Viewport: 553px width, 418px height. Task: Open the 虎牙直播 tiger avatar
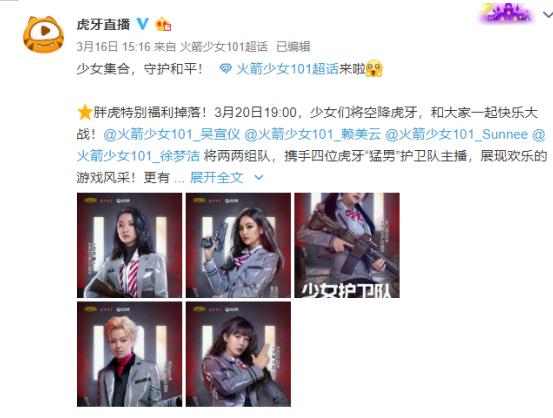(x=43, y=34)
